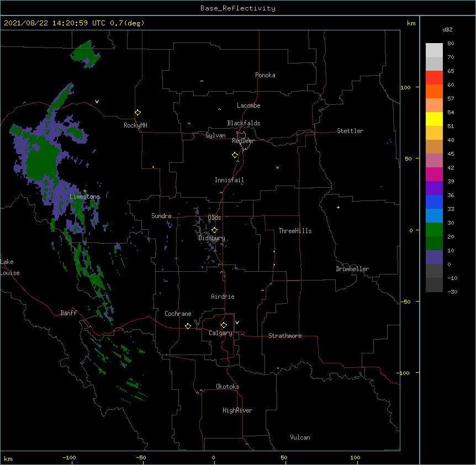Click the Ponoka city label
This screenshot has height=465, width=476.
(265, 75)
